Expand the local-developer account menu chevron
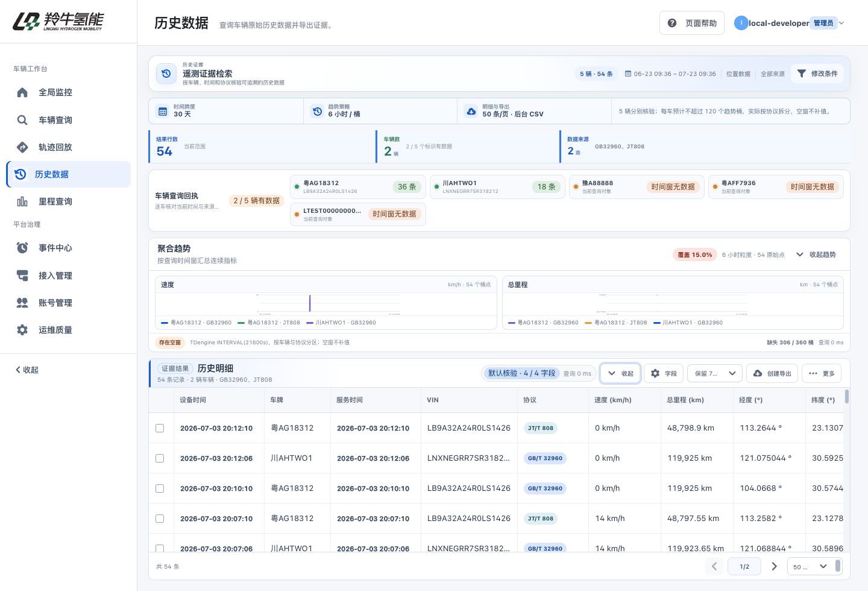The height and width of the screenshot is (591, 868). coord(841,23)
